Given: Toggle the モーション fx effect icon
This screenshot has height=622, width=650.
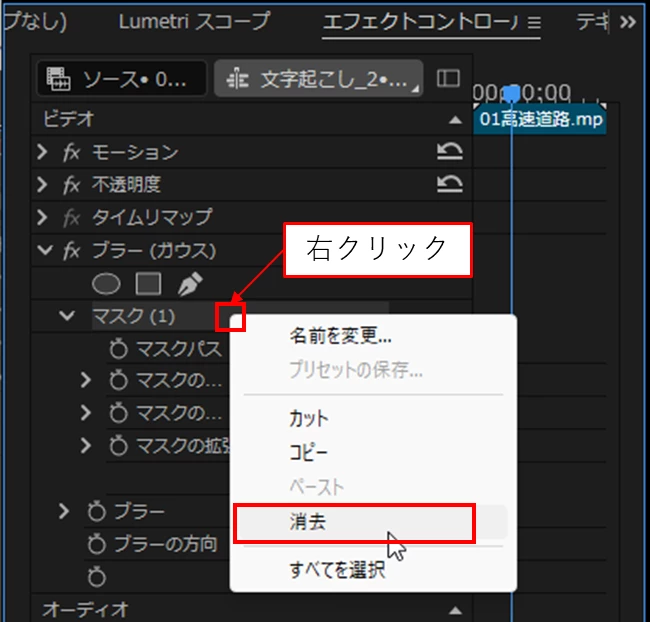Looking at the screenshot, I should pyautogui.click(x=71, y=152).
